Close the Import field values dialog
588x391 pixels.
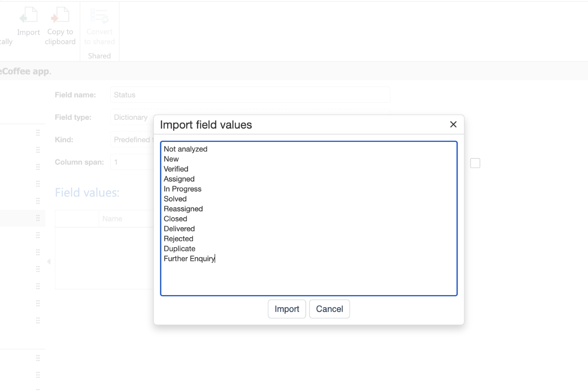[453, 125]
